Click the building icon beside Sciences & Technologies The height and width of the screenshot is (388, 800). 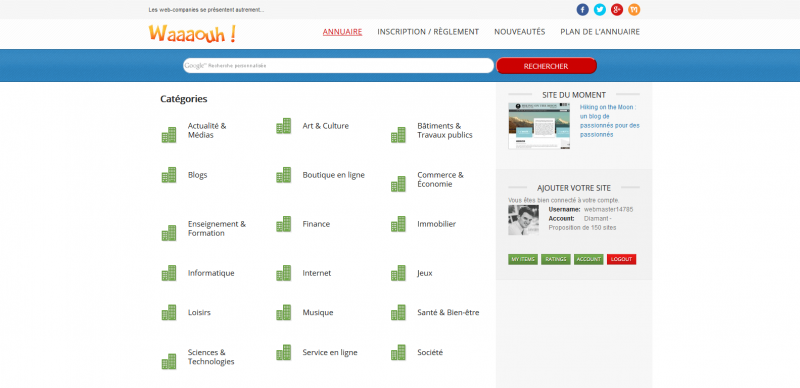pyautogui.click(x=169, y=361)
